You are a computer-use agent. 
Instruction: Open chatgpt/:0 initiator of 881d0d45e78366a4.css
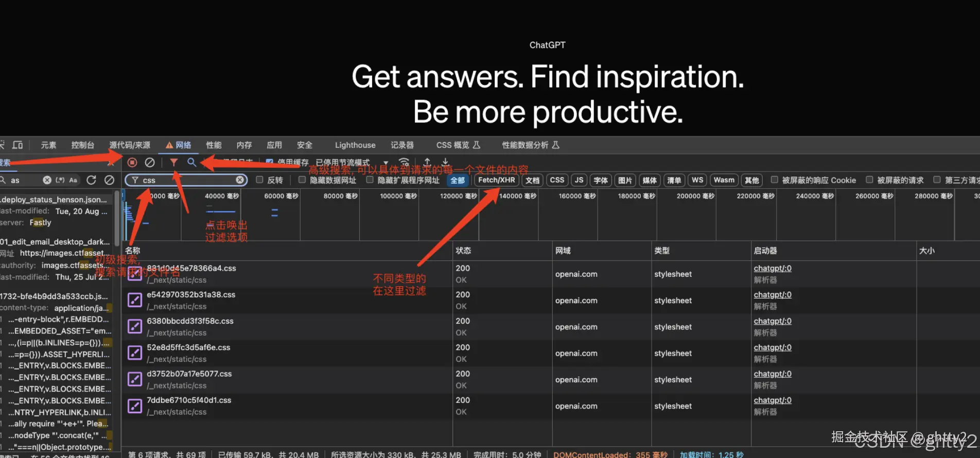coord(773,268)
